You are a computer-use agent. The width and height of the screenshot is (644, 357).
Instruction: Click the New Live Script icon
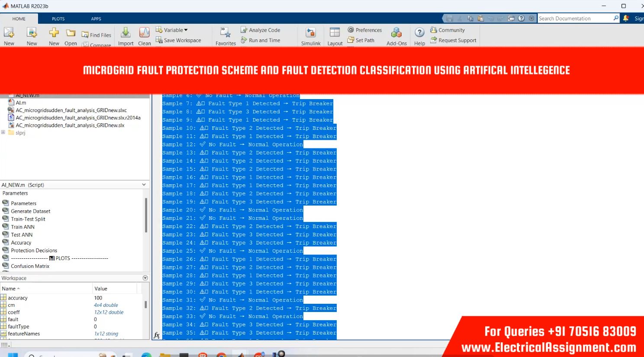coord(32,33)
